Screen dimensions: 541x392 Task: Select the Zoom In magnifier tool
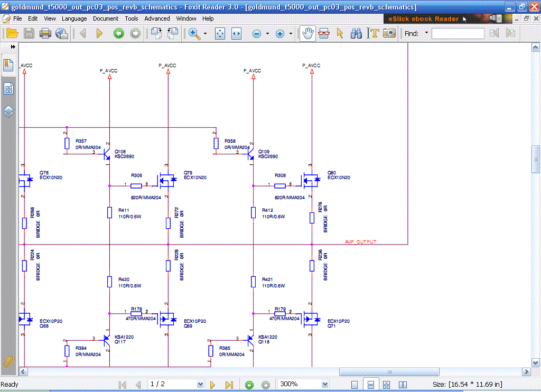[194, 33]
